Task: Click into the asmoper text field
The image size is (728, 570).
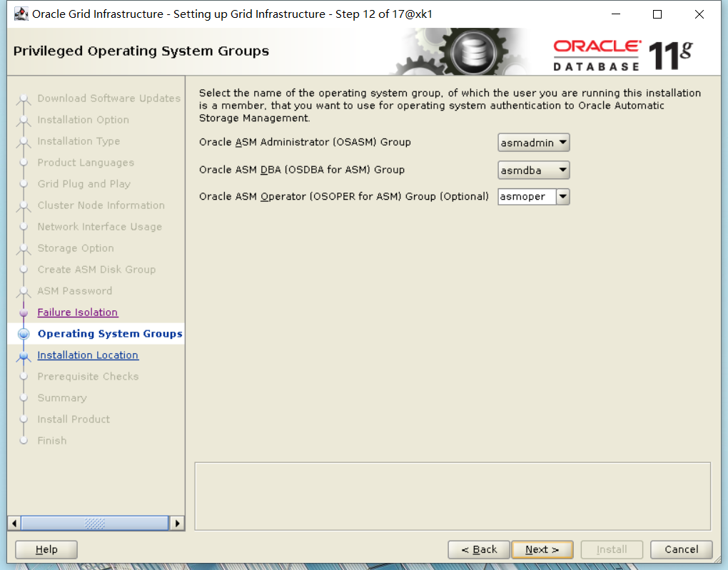Action: [527, 197]
